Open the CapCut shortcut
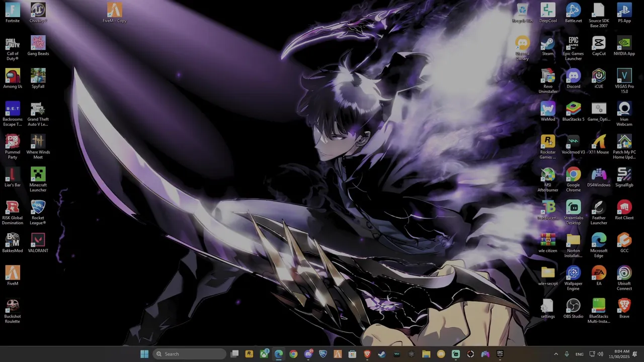This screenshot has width=644, height=362. coord(599,46)
